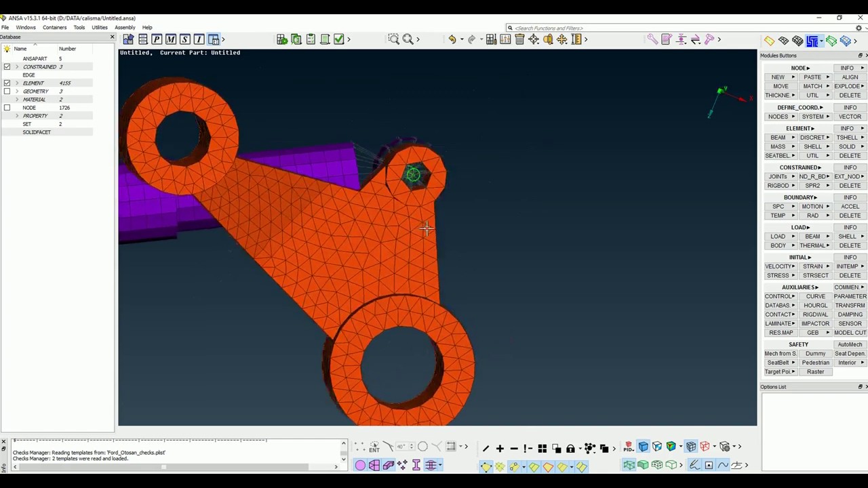Open the Assembly menu
This screenshot has height=488, width=868.
click(x=125, y=28)
